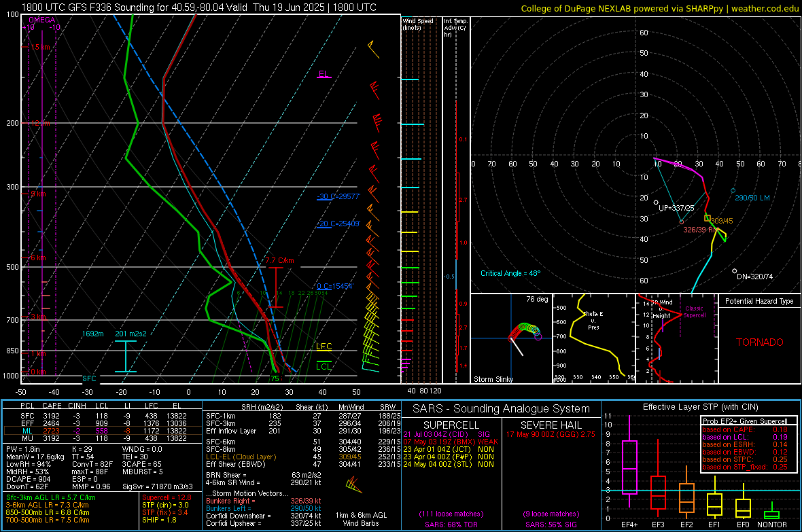Image resolution: width=802 pixels, height=532 pixels.
Task: Click the SigSvr = 71870 m3/s3 value
Action: click(158, 486)
